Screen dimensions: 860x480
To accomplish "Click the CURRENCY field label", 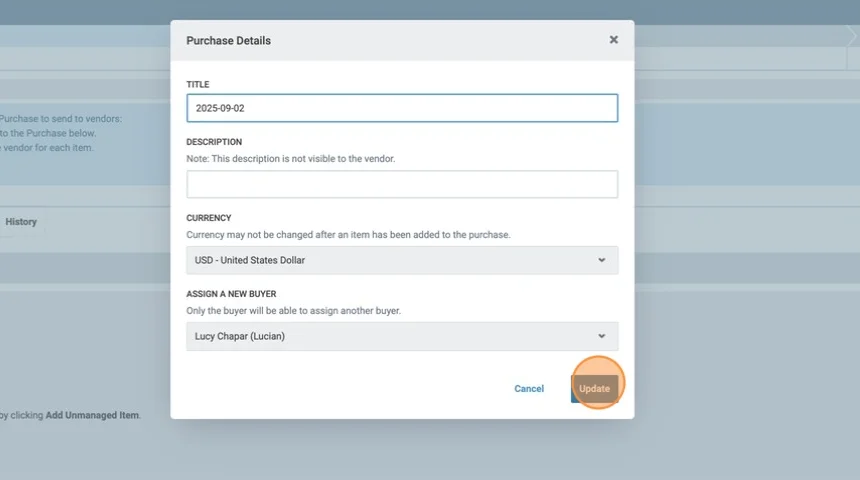I will [x=208, y=218].
